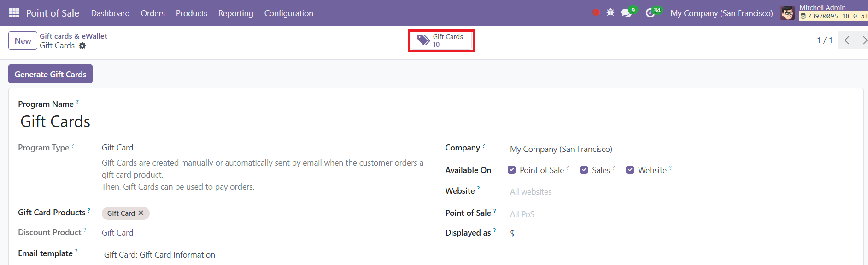Open the Reporting menu

pos(235,13)
